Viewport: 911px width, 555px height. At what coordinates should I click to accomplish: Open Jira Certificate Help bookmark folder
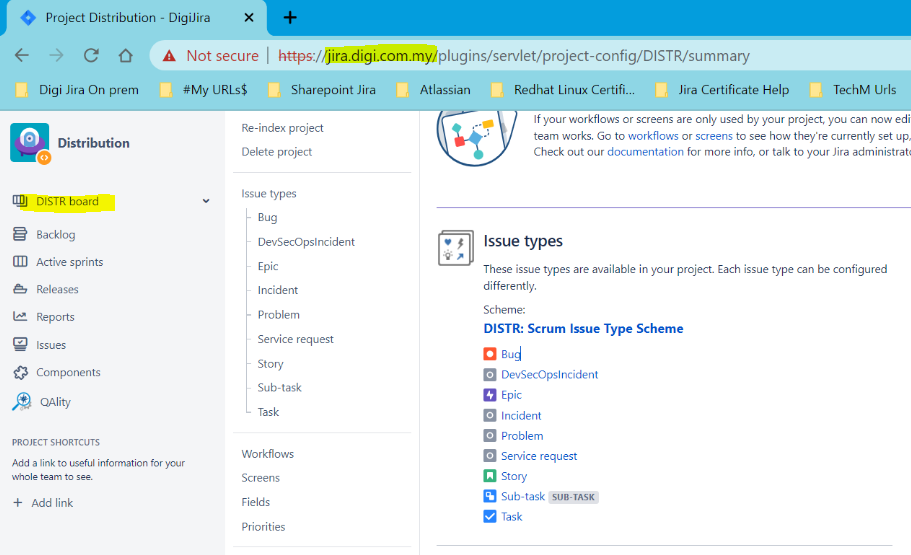(x=722, y=89)
